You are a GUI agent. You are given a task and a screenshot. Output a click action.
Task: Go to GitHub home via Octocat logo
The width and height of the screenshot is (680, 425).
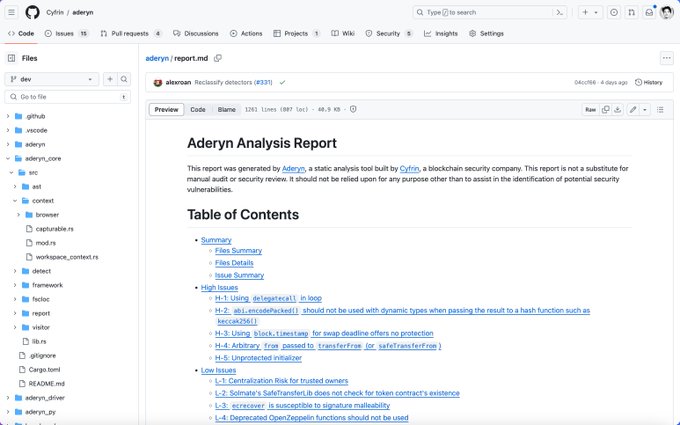(x=32, y=12)
